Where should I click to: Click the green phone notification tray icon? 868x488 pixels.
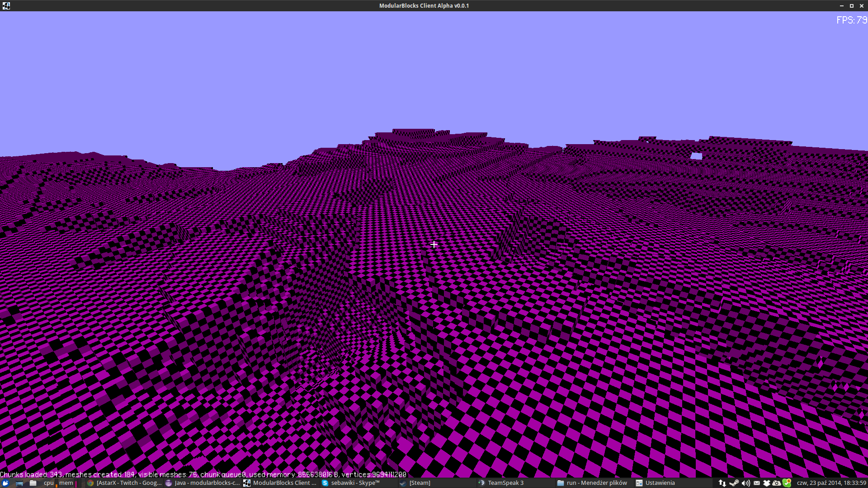click(x=787, y=483)
